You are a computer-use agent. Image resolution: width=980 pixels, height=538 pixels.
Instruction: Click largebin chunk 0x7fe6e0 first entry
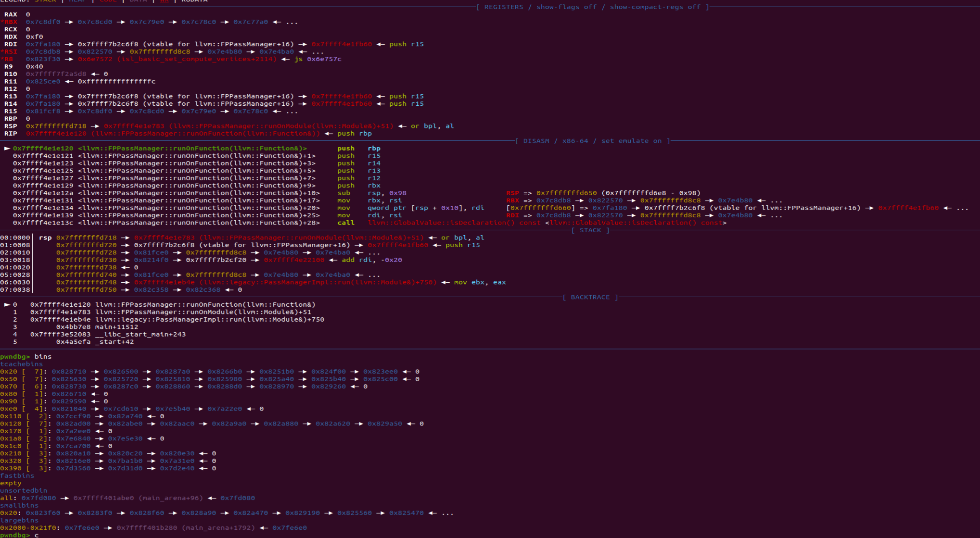pyautogui.click(x=82, y=528)
